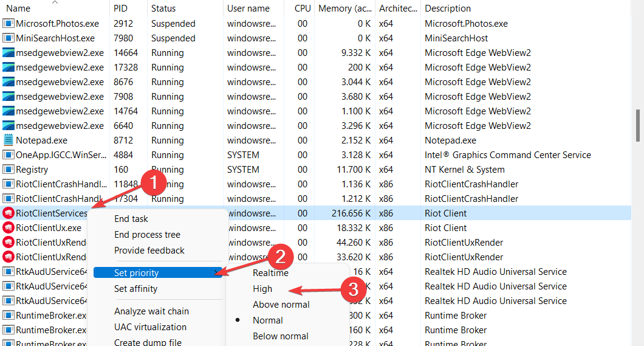The width and height of the screenshot is (644, 346).
Task: Select Set affinity menu entry
Action: tap(135, 289)
